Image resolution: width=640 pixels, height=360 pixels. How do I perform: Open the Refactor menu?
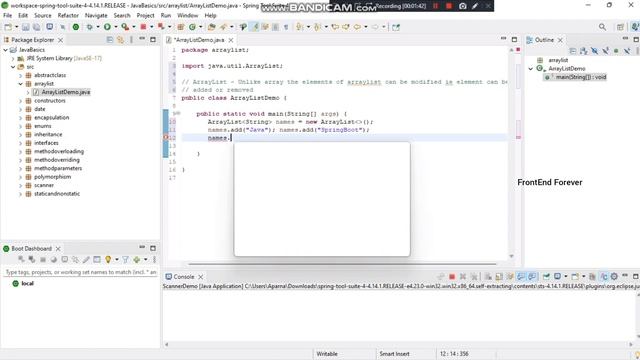[68, 16]
